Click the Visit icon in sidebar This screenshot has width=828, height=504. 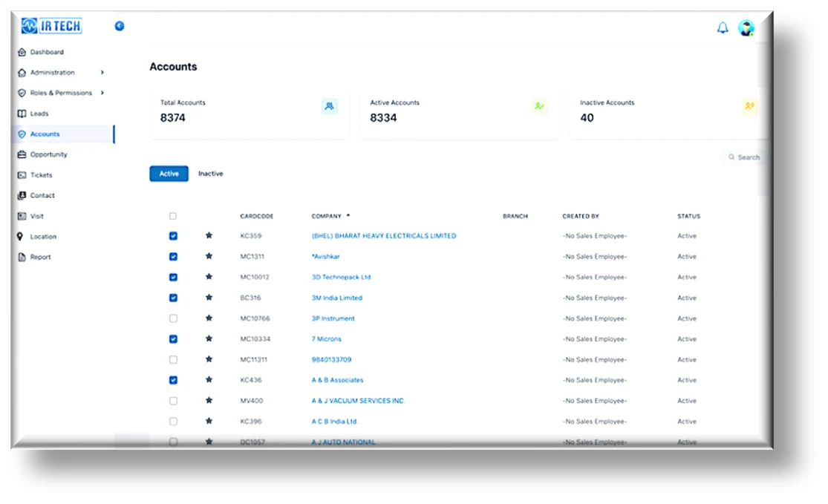pos(22,217)
